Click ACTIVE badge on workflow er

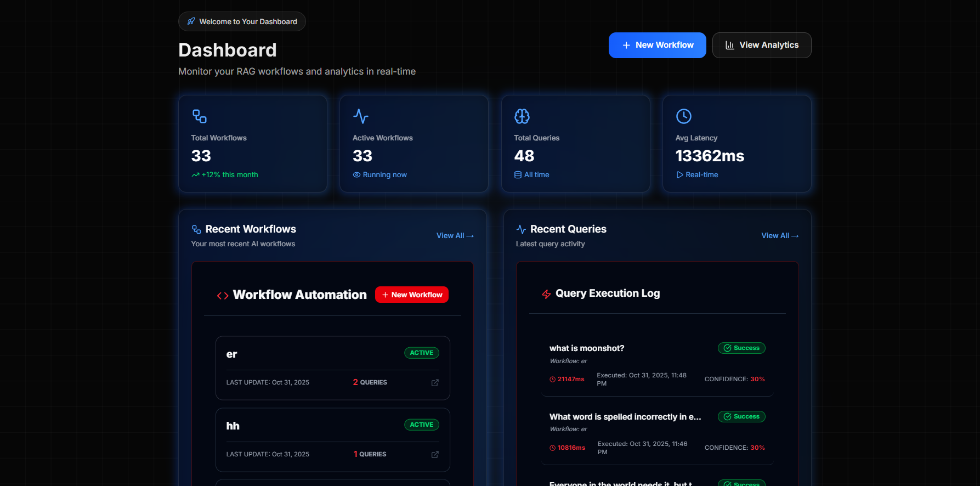[x=422, y=353]
